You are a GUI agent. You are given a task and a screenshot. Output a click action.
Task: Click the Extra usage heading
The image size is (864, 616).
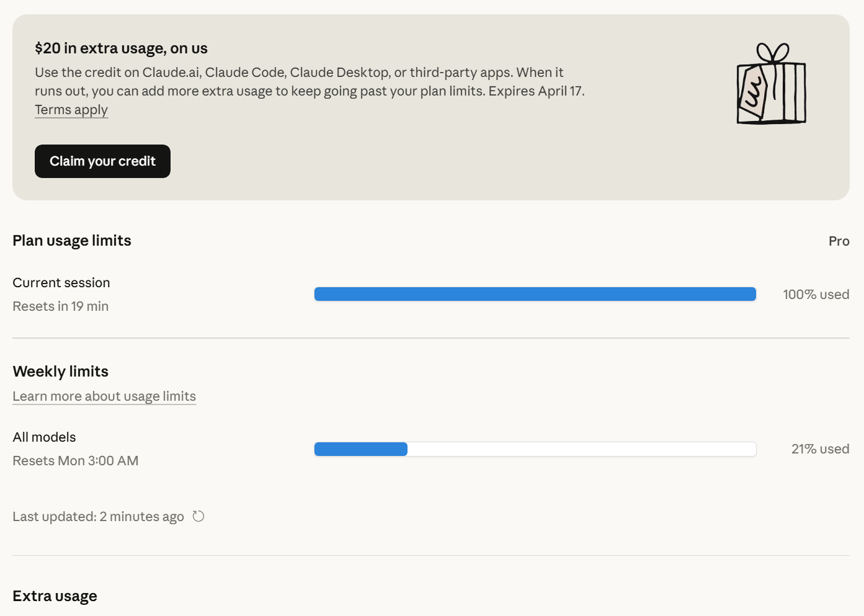pos(55,596)
